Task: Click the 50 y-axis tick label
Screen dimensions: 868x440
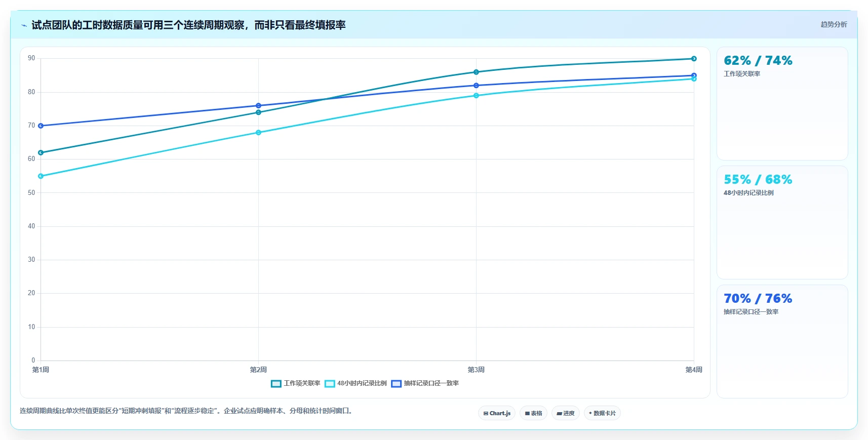Action: click(31, 193)
